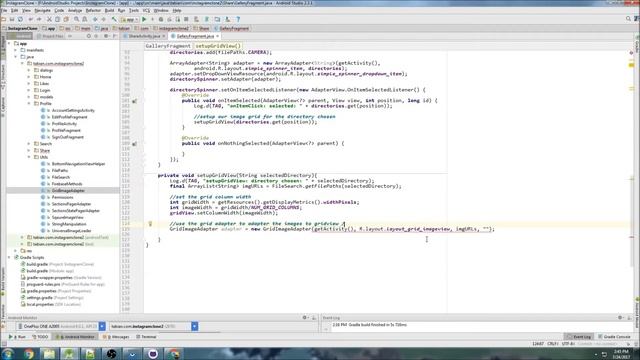Click the Sync refresh icon in toolbar
This screenshot has height=360, width=640.
point(20,19)
